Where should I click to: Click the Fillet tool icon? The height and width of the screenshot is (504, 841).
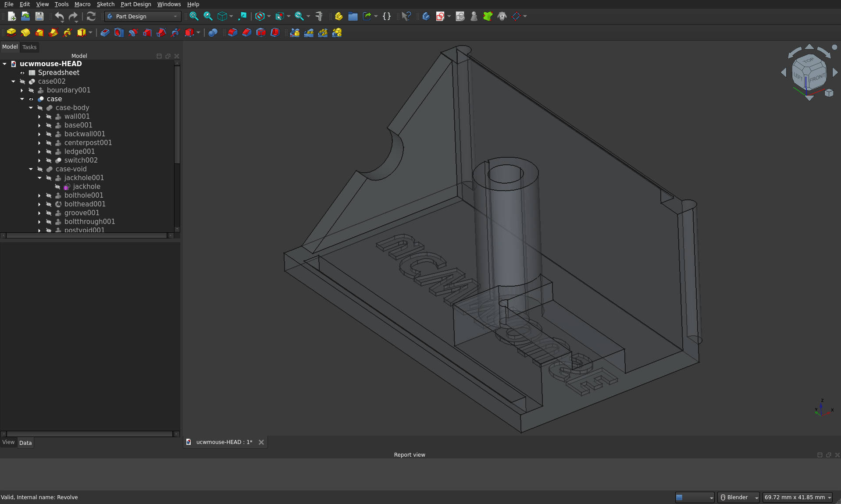tap(232, 32)
